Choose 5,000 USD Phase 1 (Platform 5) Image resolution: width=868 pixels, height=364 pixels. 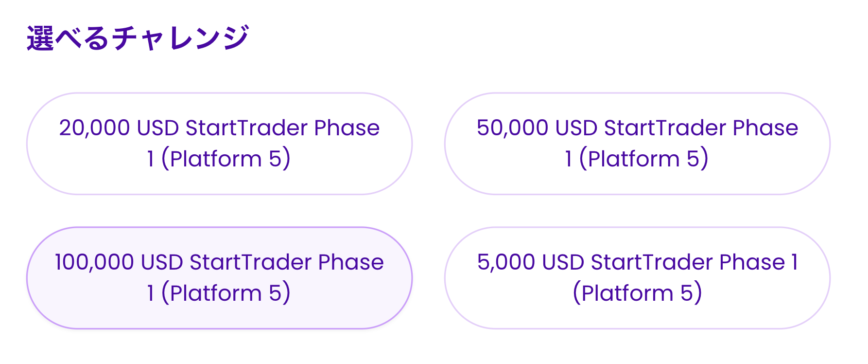(x=637, y=278)
